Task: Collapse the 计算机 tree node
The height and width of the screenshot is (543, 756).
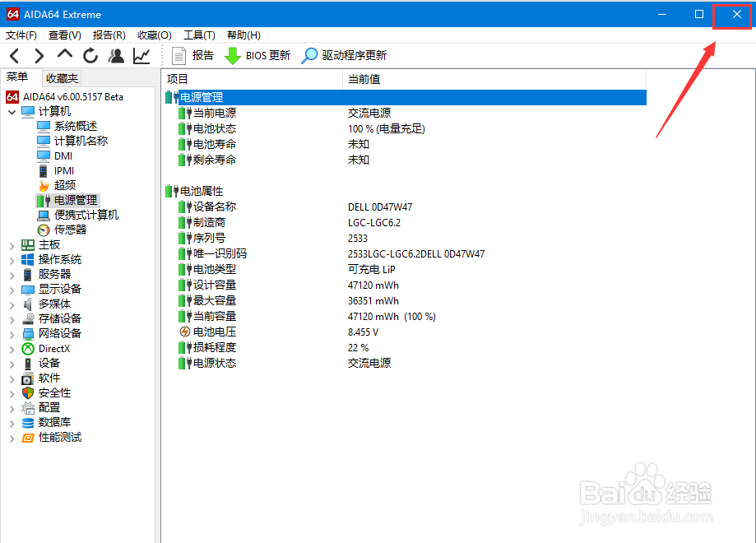Action: point(12,112)
